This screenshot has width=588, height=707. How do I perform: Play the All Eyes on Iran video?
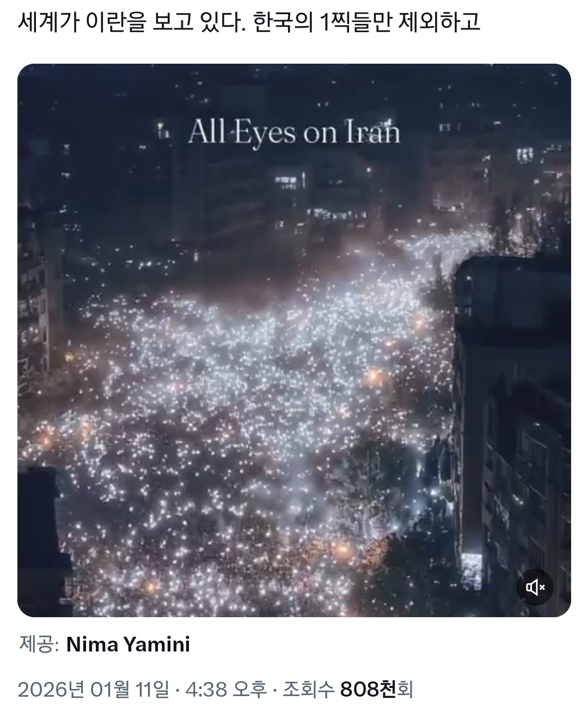(294, 340)
